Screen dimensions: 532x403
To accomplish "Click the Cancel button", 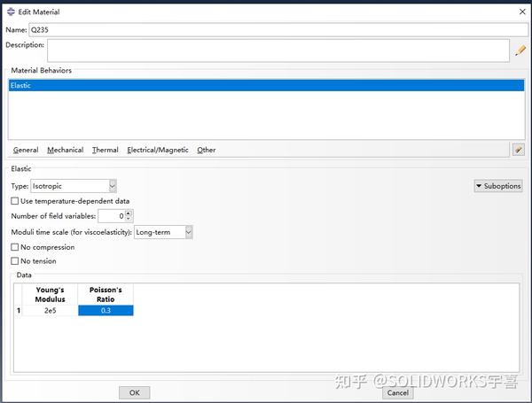I will [x=397, y=392].
